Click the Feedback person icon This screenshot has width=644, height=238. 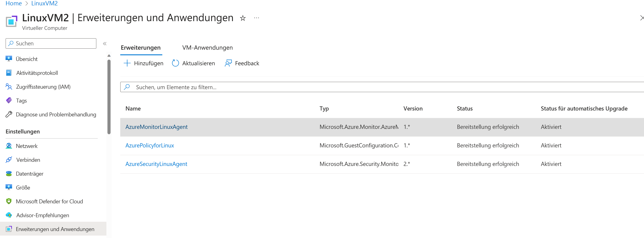pyautogui.click(x=228, y=63)
